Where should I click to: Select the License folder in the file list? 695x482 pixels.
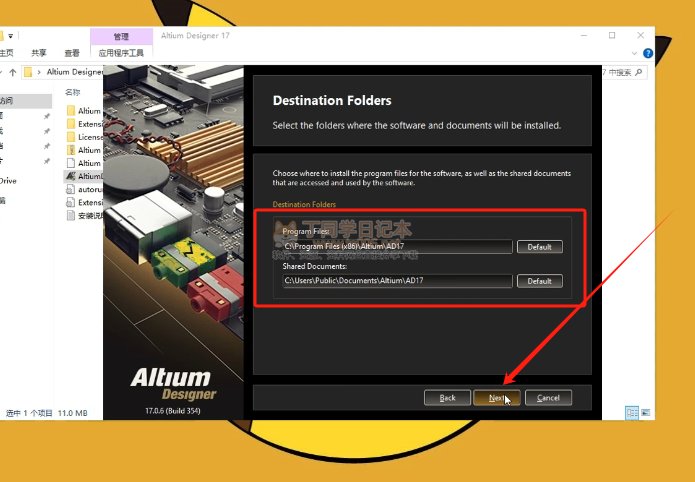pos(84,137)
